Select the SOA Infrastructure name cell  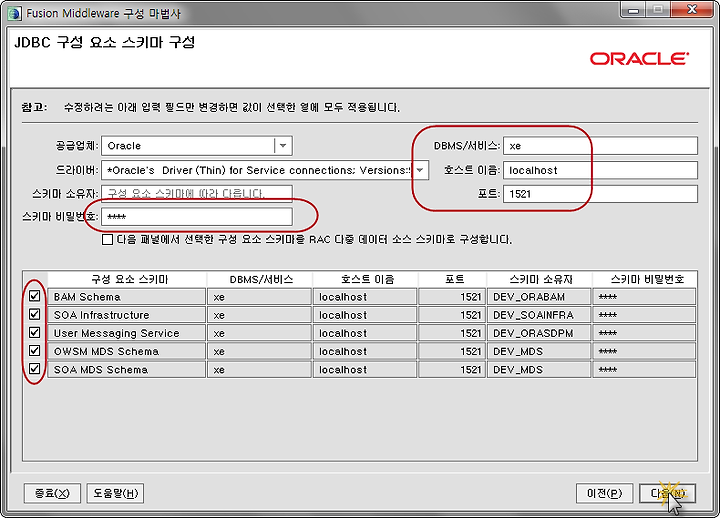coord(127,315)
